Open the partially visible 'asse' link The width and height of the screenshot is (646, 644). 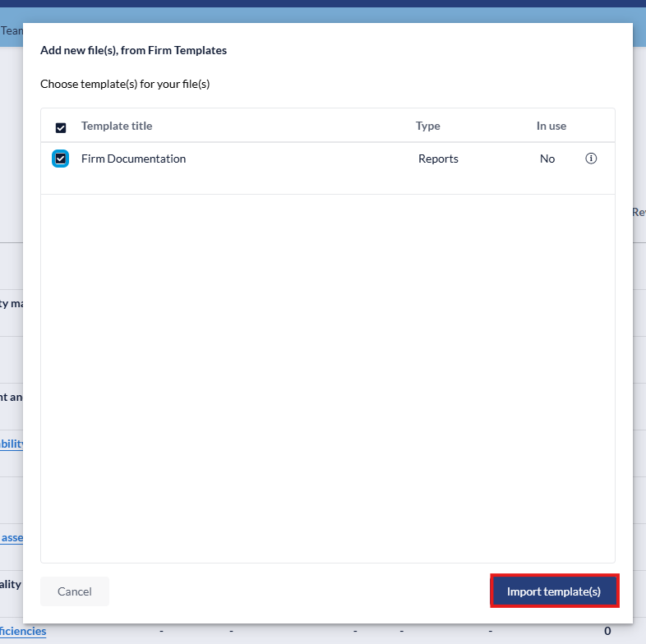[12, 537]
